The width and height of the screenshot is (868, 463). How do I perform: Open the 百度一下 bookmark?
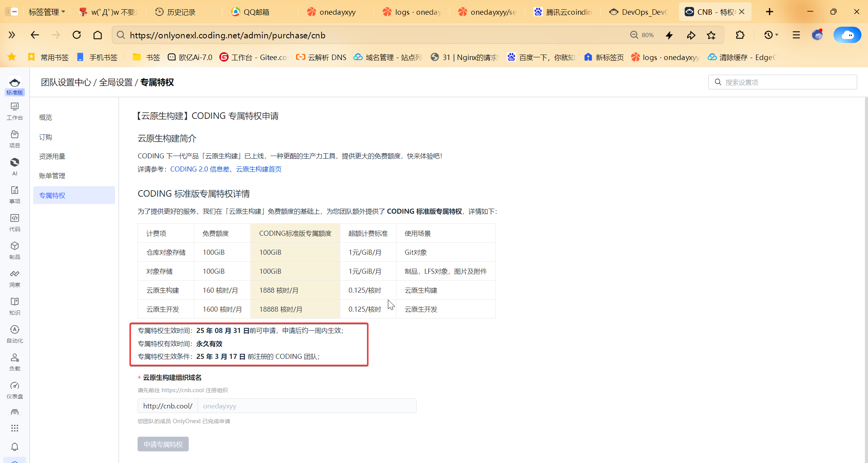click(x=541, y=57)
